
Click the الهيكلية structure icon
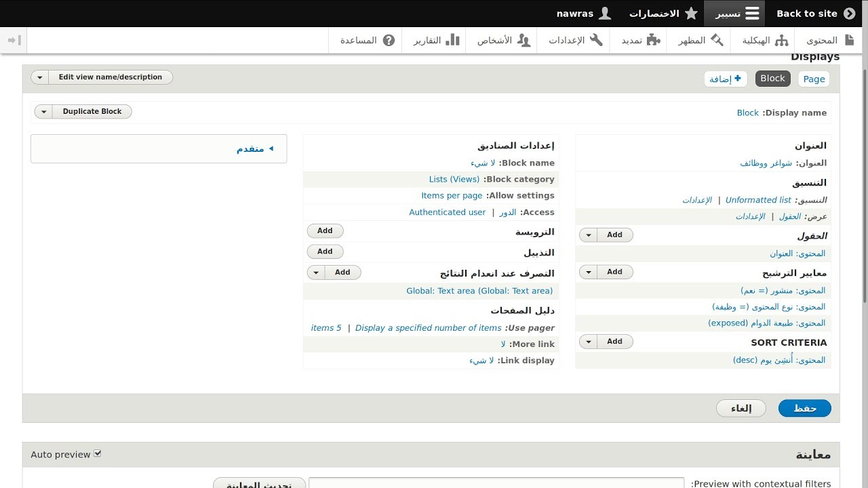(782, 40)
